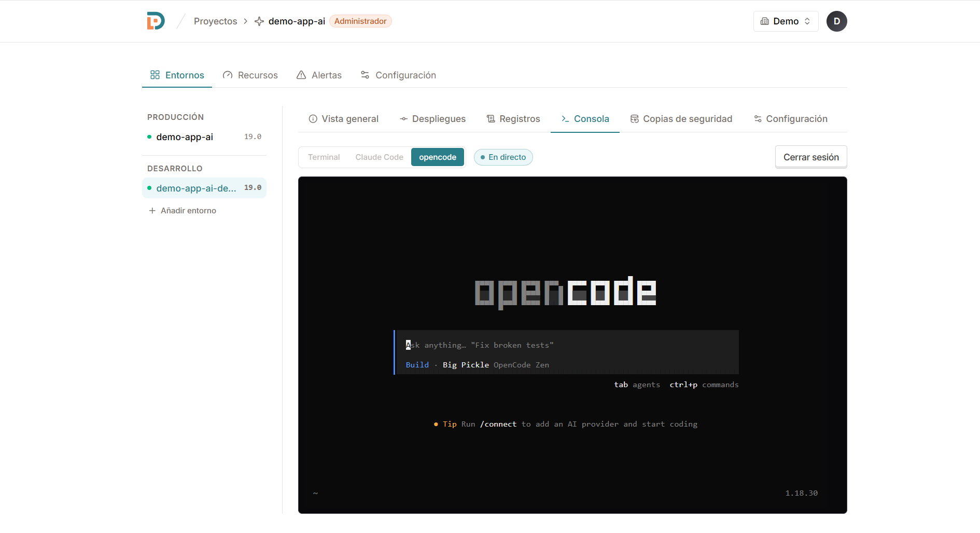Click the version number 1.18.30
This screenshot has width=980, height=533.
coord(801,493)
